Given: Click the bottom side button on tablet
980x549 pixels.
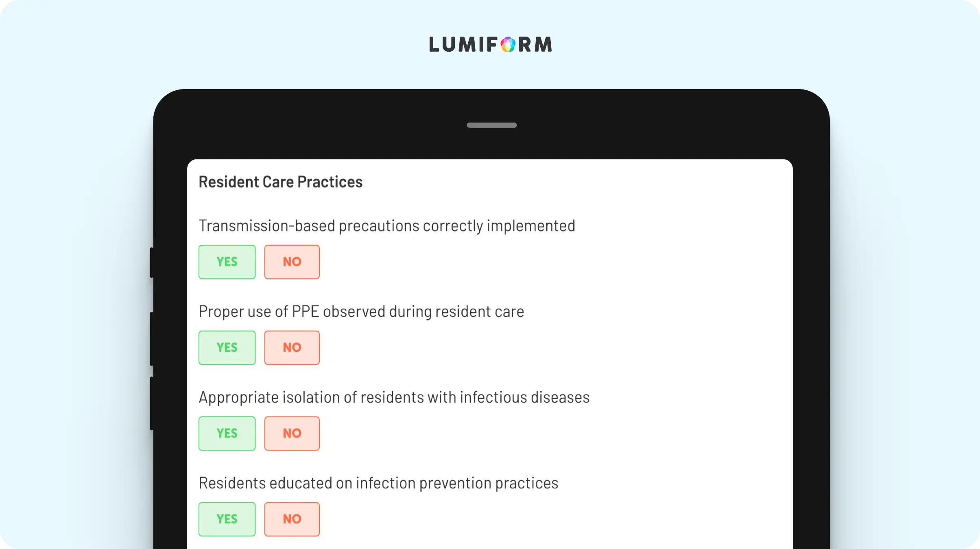Looking at the screenshot, I should (152, 403).
